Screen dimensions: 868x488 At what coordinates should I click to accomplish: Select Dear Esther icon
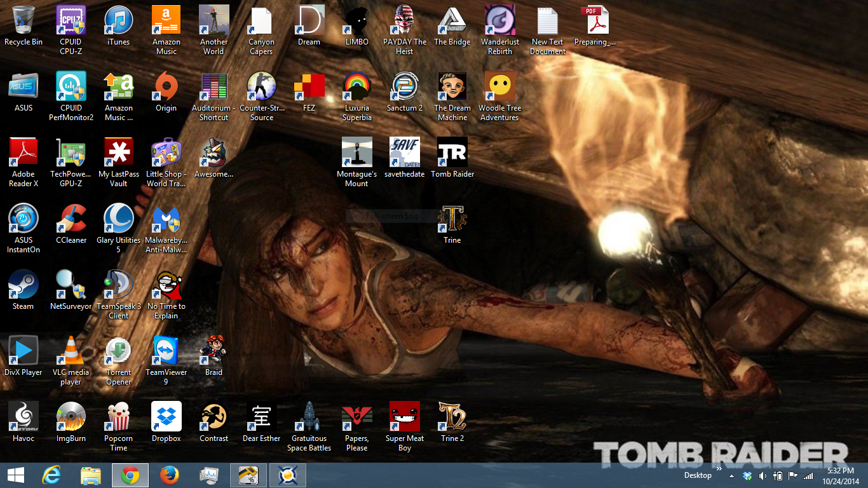pos(261,417)
